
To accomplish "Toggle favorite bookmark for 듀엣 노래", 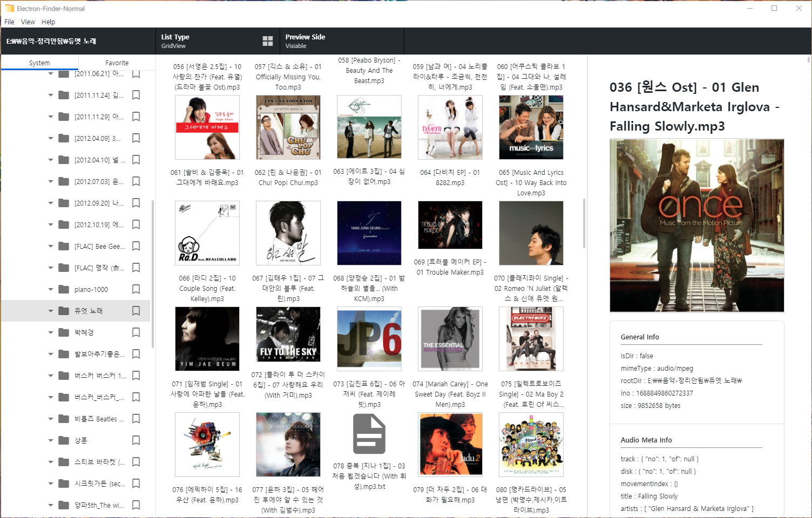I will tap(136, 311).
